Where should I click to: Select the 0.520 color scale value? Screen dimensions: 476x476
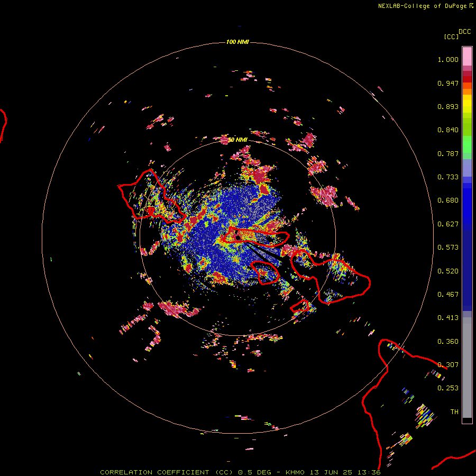tap(448, 271)
